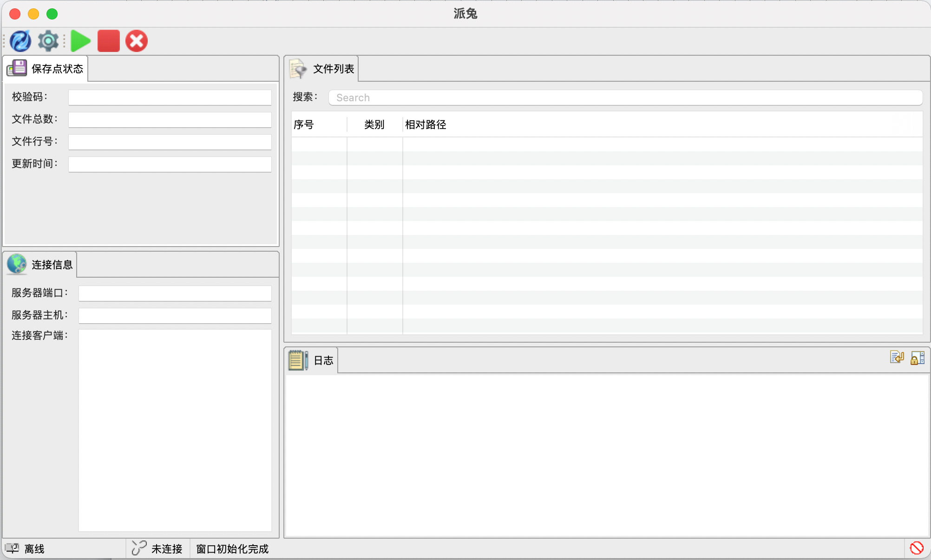This screenshot has width=931, height=560.
Task: Click the 相对路径 column header
Action: 426,124
